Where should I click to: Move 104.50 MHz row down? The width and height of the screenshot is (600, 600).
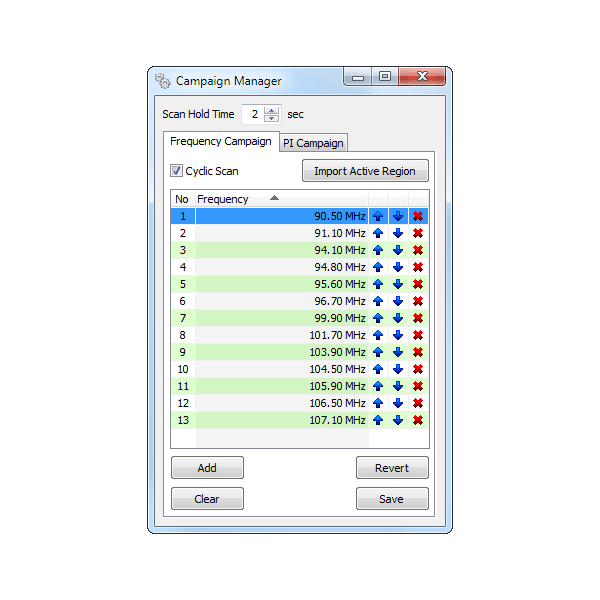(x=398, y=369)
